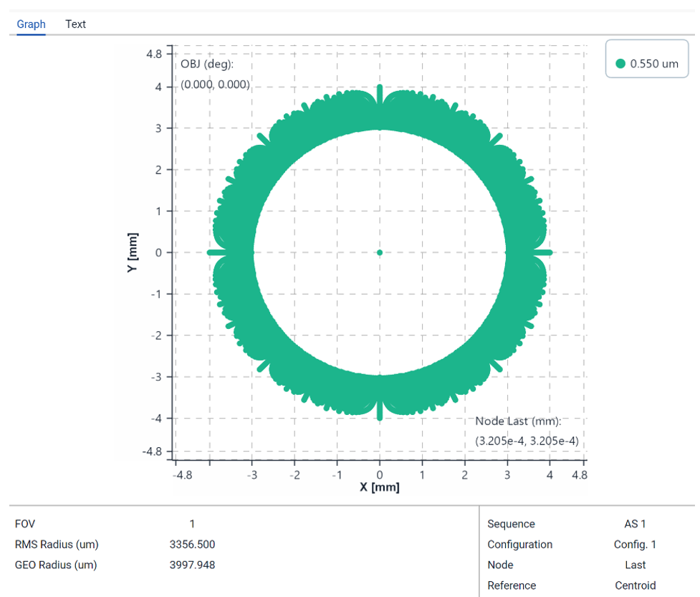Click the Node value Last
The width and height of the screenshot is (700, 597).
tap(635, 565)
